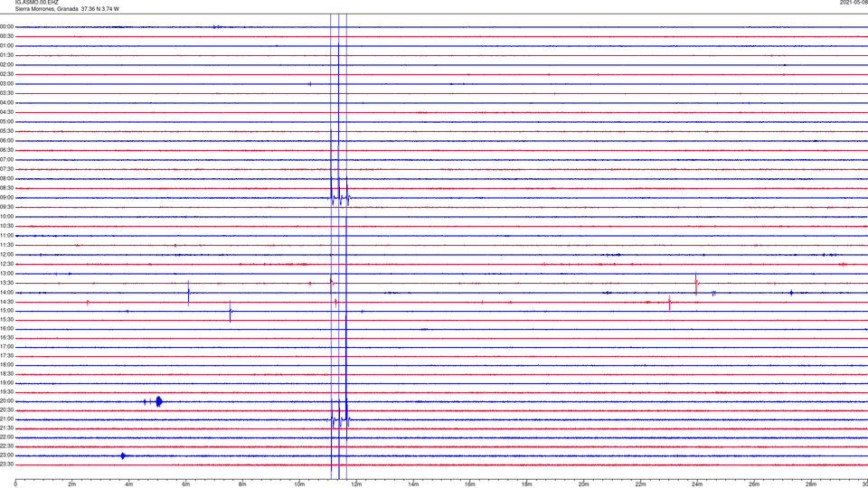
Task: Select the 01:00 trace time label
Action: click(6, 46)
